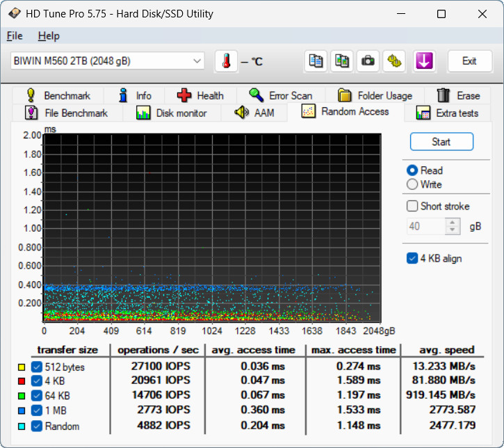
Task: Maximize the HD Tune Pro window
Action: tap(441, 14)
